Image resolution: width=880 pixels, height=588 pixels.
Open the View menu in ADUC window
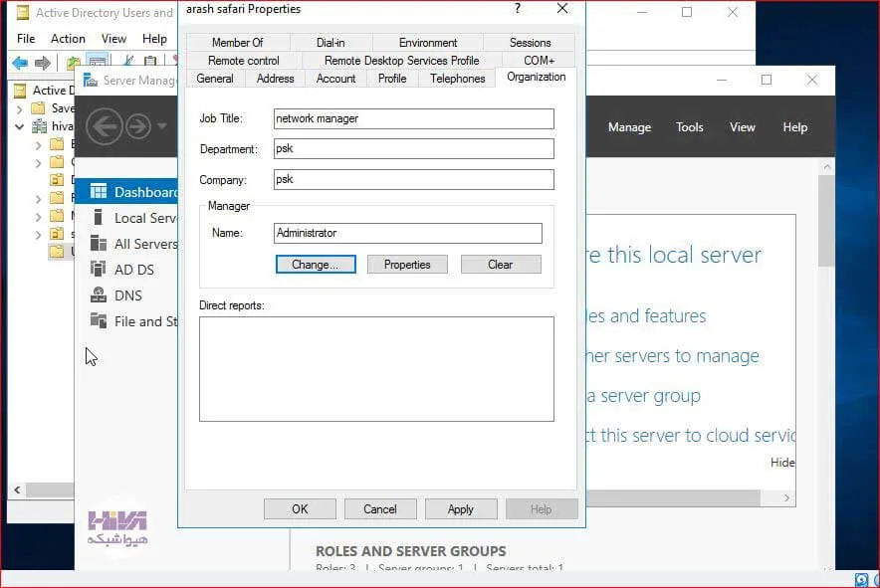[x=113, y=39]
